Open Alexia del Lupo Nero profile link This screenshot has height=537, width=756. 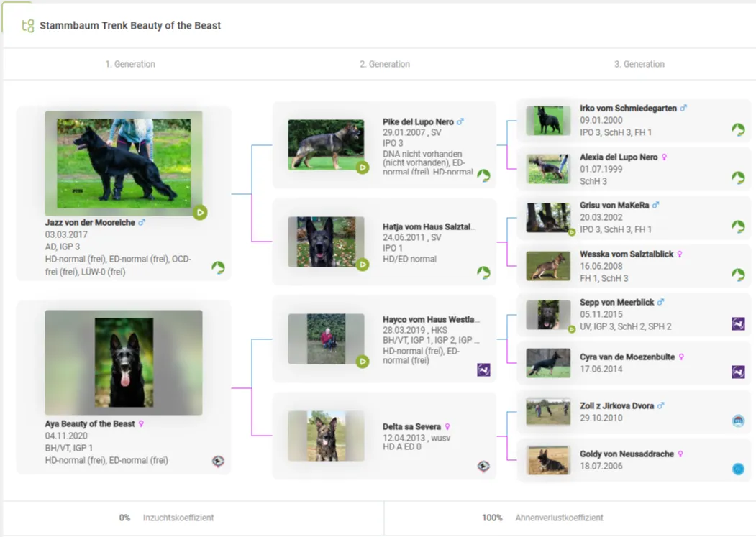coord(619,157)
